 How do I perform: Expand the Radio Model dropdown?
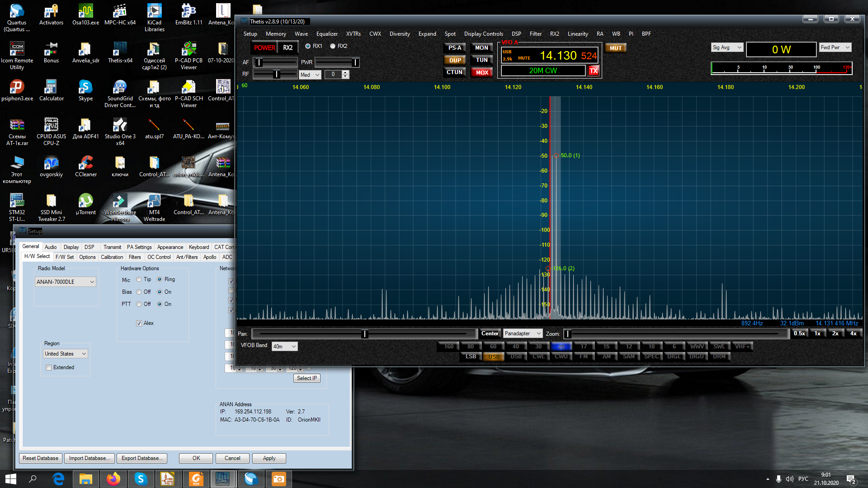point(66,282)
